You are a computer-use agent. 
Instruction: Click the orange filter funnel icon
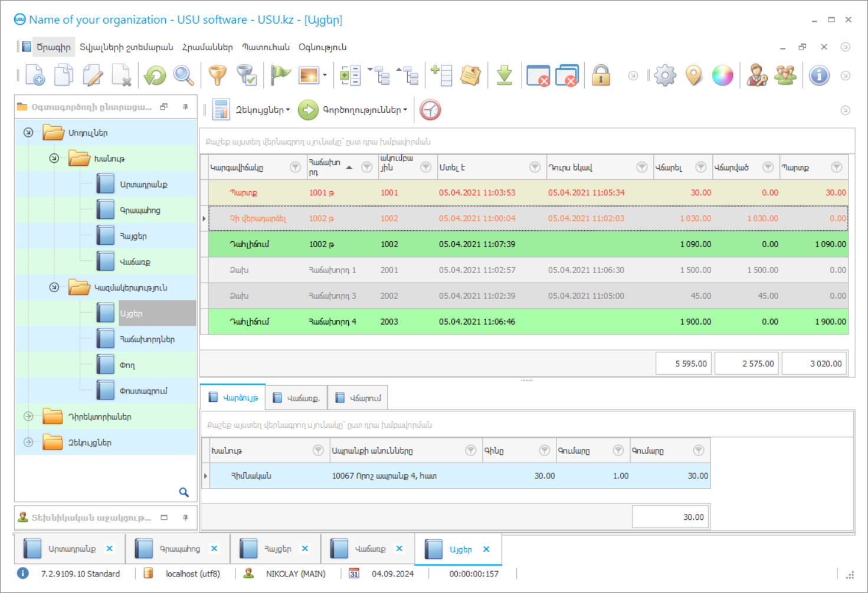217,76
